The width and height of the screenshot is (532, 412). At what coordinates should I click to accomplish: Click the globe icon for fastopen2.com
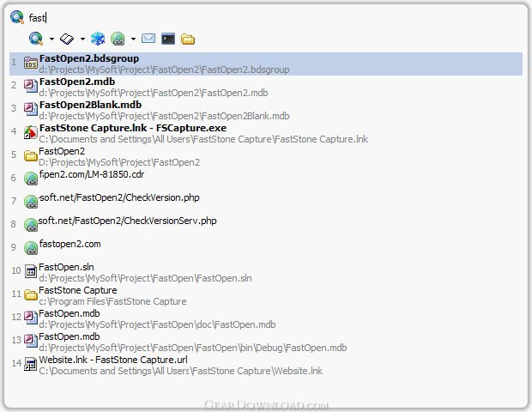31,248
